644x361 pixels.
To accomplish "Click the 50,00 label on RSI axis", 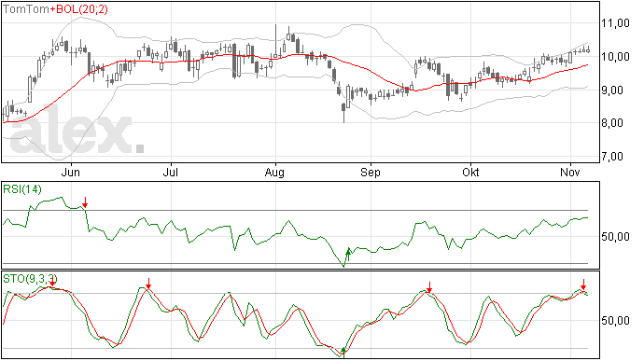I will coord(615,237).
